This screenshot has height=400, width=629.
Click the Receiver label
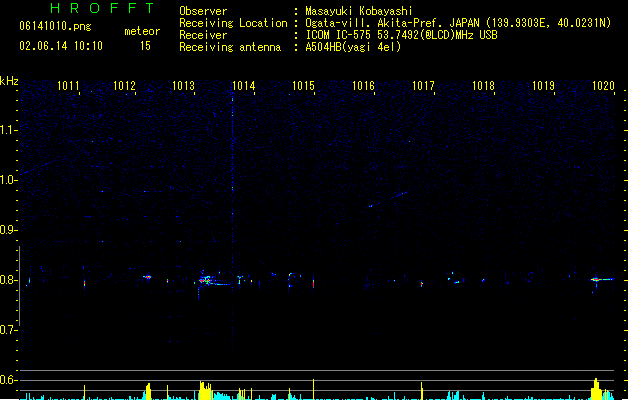(x=203, y=35)
